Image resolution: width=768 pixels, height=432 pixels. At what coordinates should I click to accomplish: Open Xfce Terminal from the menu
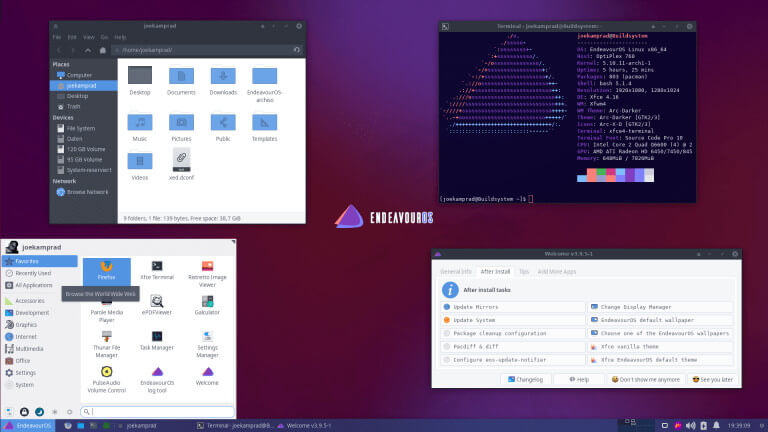[x=157, y=271]
